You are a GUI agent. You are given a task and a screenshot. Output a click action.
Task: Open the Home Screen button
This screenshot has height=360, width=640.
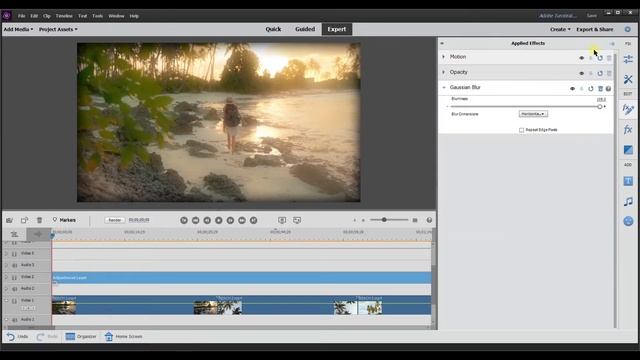pyautogui.click(x=123, y=336)
